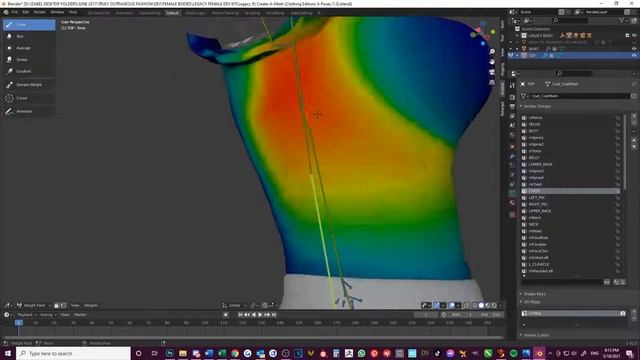Jump to timeline start frame
Viewport: 640px width, 360px height.
pyautogui.click(x=240, y=315)
